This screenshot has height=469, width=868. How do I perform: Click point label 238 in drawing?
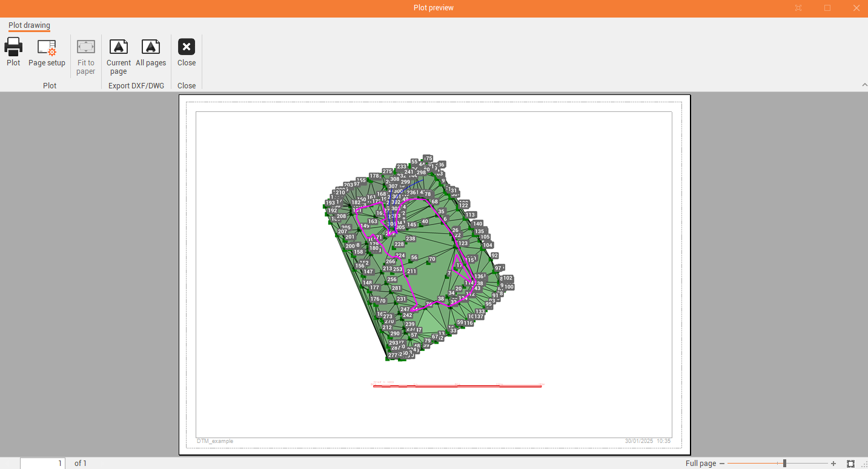point(411,239)
